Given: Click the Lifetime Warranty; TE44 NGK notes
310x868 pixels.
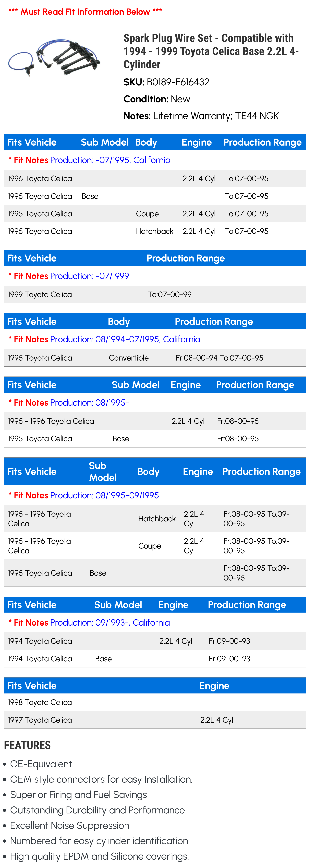Looking at the screenshot, I should pos(216,116).
